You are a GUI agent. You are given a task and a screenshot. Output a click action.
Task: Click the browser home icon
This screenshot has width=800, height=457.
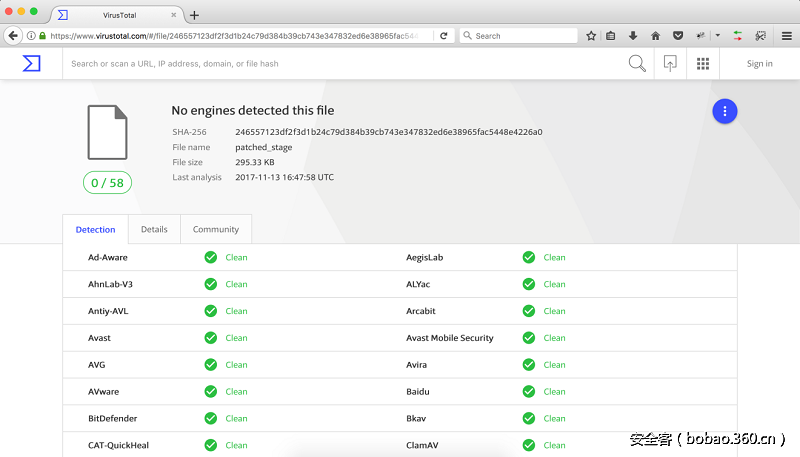coord(655,35)
